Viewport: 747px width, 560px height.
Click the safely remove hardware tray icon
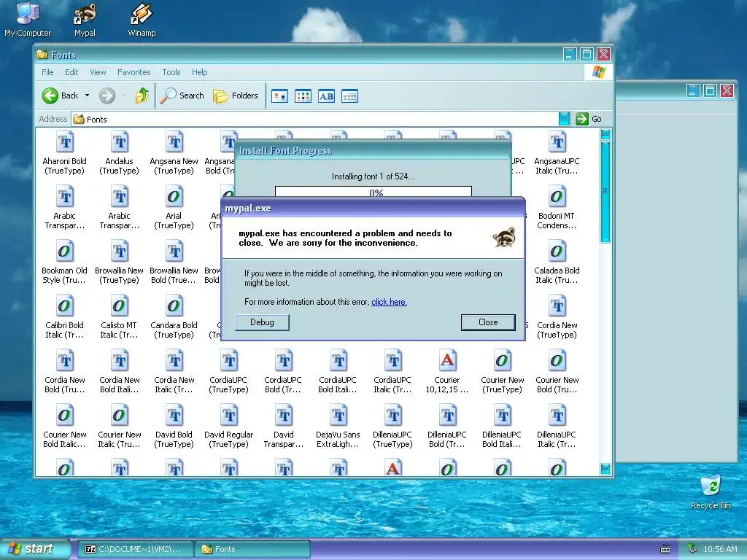(x=692, y=549)
